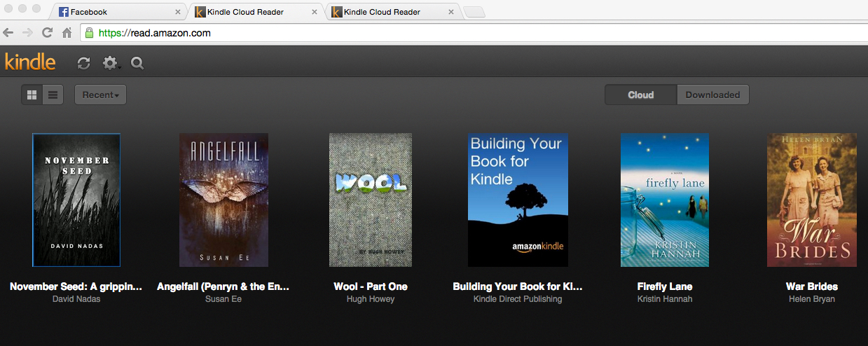Open the settings gear menu

[110, 63]
